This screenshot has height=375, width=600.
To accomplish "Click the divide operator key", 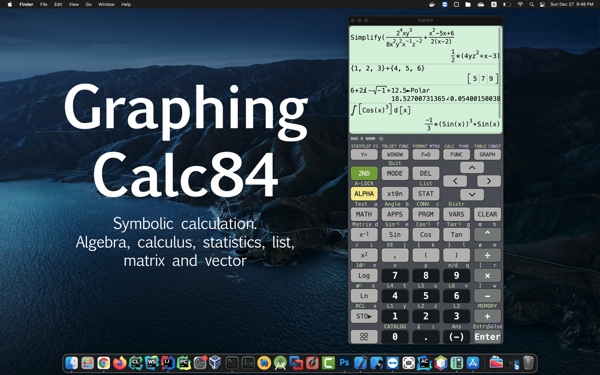I will 487,255.
